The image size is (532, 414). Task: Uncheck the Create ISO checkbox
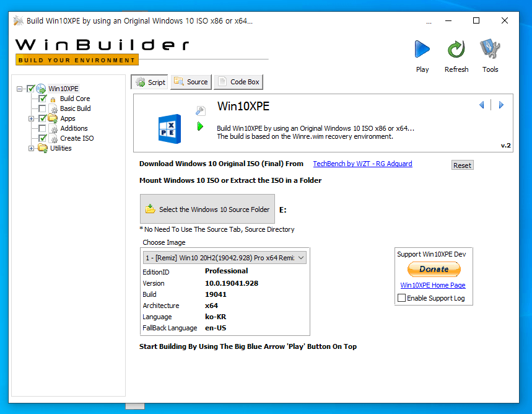42,138
